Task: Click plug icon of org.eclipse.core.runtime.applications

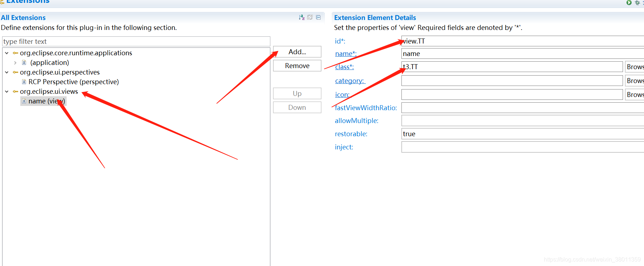Action: 15,53
